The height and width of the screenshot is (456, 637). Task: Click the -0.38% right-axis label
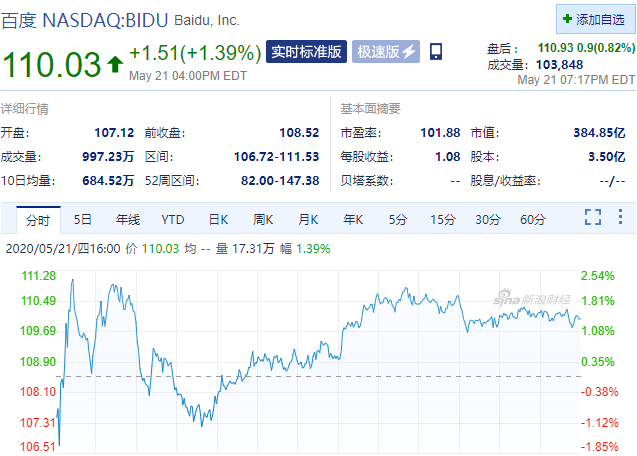[600, 392]
